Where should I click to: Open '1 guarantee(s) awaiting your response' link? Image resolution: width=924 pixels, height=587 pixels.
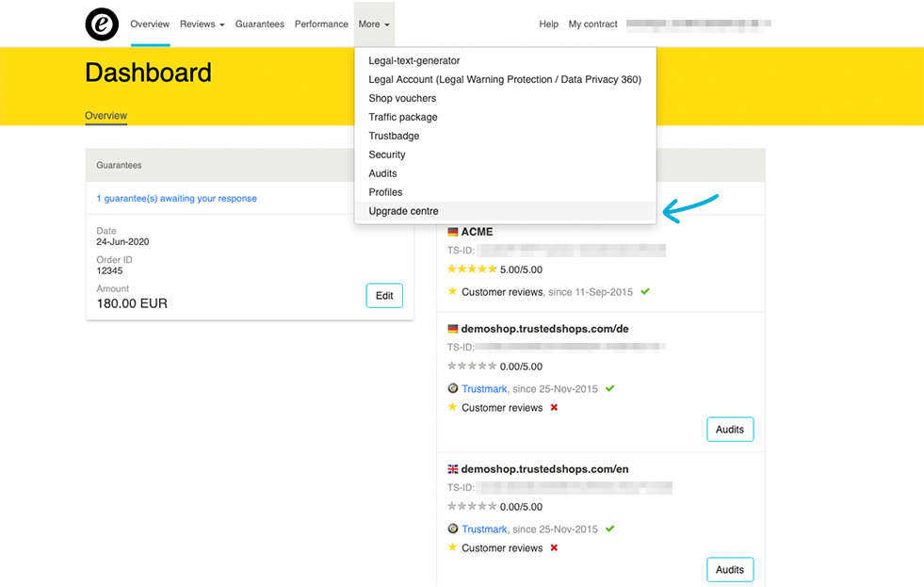[x=177, y=199]
